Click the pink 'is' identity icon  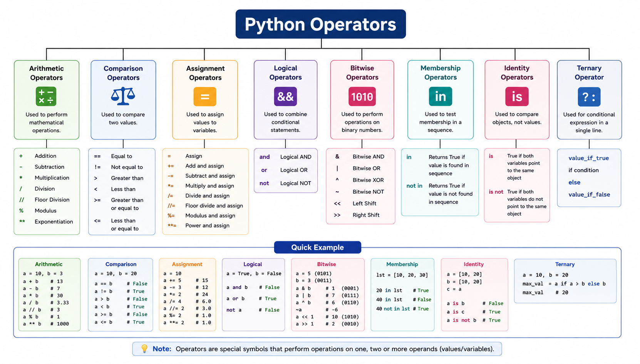point(517,97)
